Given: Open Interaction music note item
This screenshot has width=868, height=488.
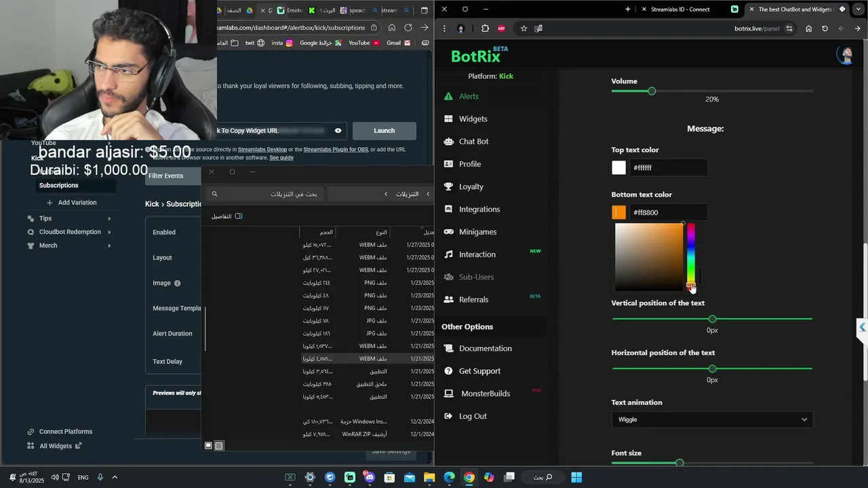Looking at the screenshot, I should [469, 254].
